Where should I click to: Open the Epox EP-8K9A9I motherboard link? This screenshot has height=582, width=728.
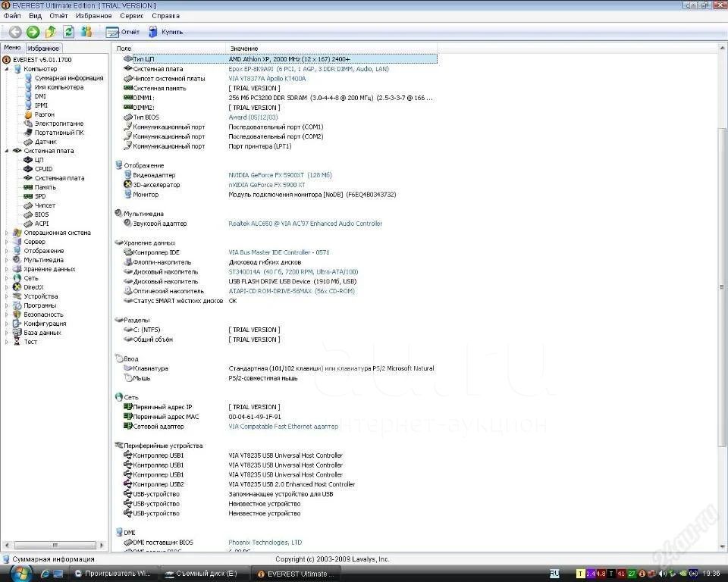point(309,69)
